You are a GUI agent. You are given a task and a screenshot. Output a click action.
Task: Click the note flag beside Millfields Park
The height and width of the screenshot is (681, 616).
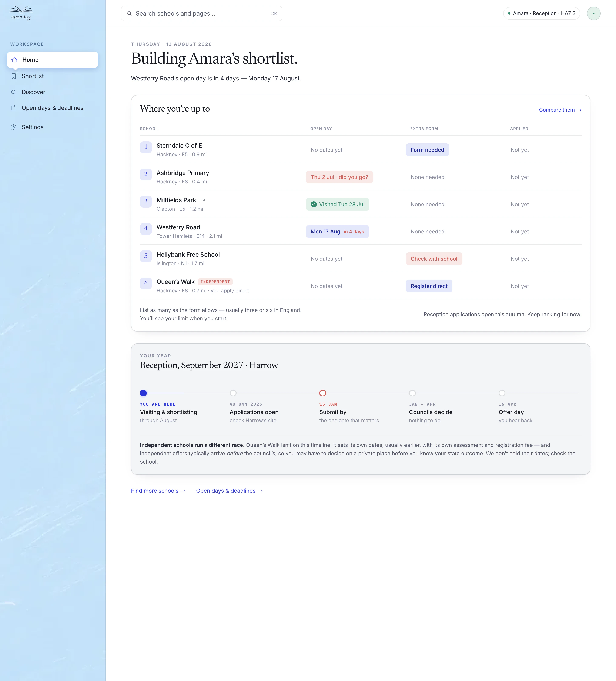point(203,200)
